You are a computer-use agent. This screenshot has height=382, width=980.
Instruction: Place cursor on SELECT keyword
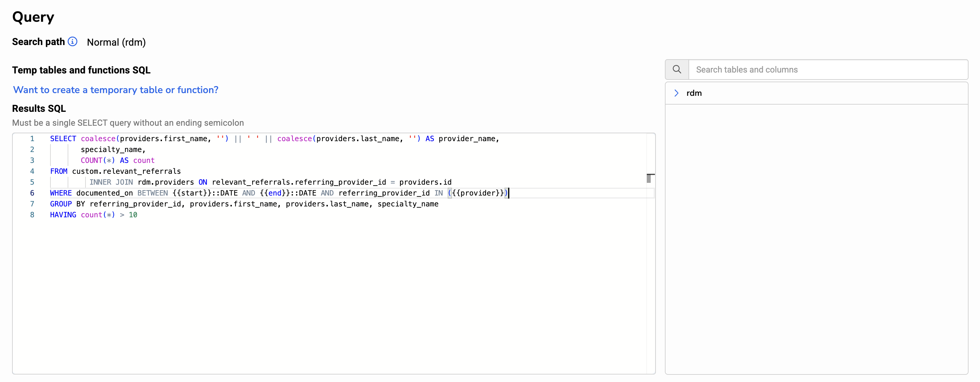point(63,138)
